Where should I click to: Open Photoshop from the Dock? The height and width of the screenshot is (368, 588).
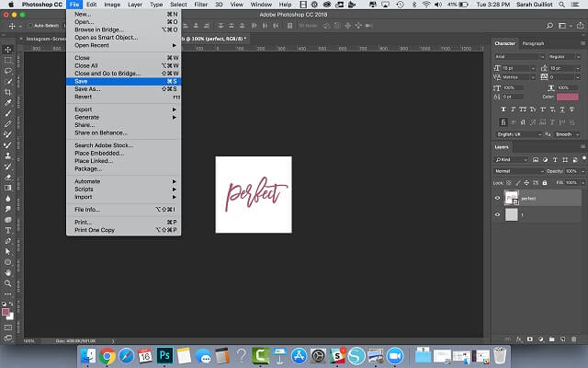coord(164,355)
